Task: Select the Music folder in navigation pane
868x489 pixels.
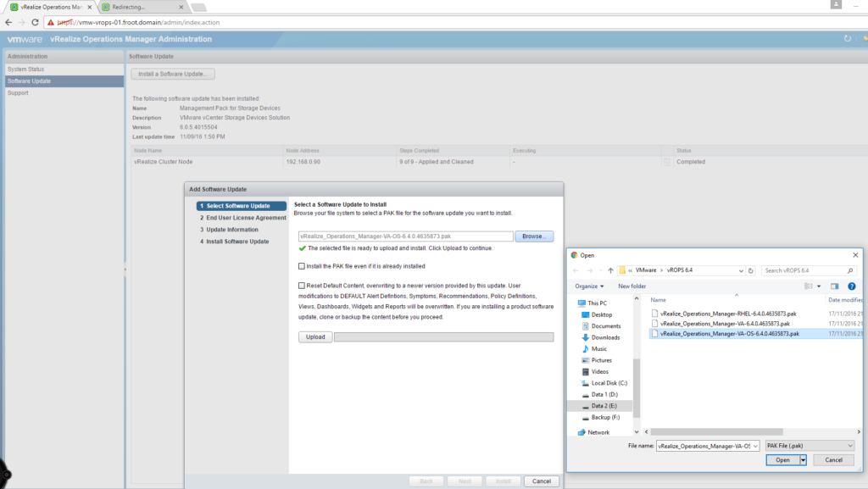Action: coord(598,348)
